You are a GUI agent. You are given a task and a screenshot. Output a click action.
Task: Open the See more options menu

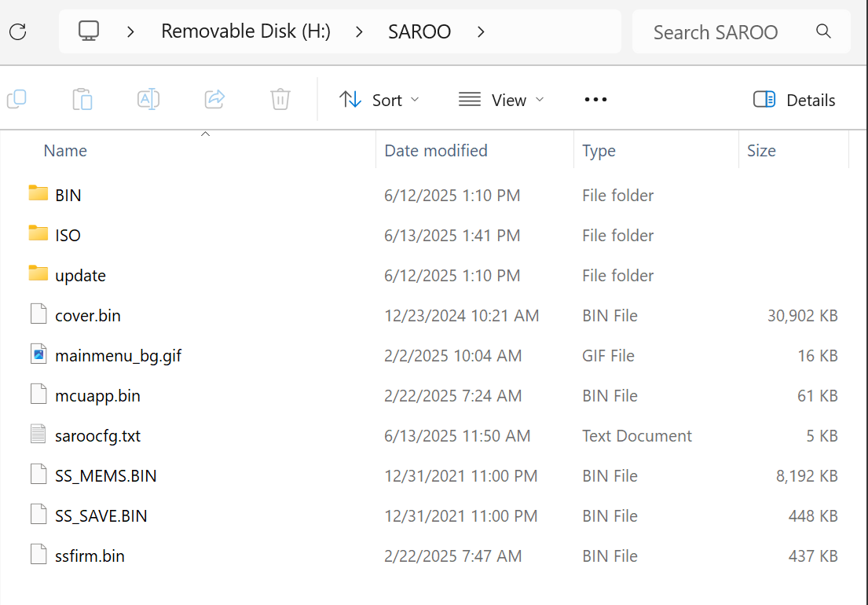pyautogui.click(x=595, y=100)
